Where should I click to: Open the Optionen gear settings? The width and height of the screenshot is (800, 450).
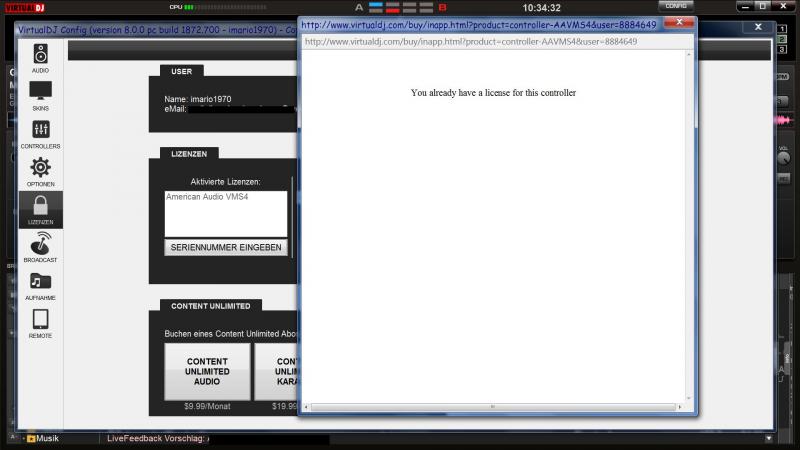coord(40,172)
